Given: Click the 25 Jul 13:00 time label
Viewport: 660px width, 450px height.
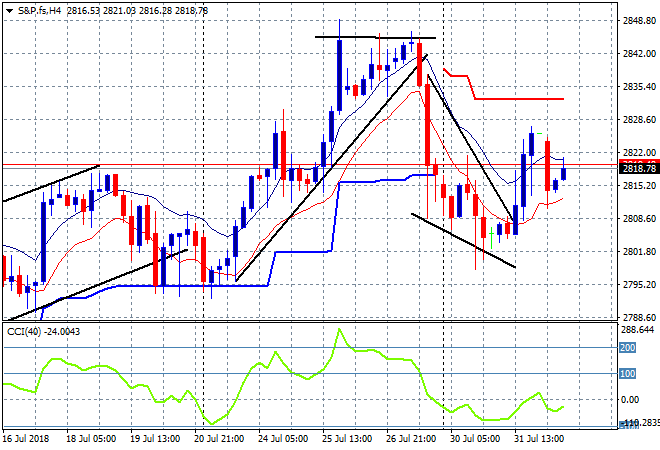Looking at the screenshot, I should point(347,439).
